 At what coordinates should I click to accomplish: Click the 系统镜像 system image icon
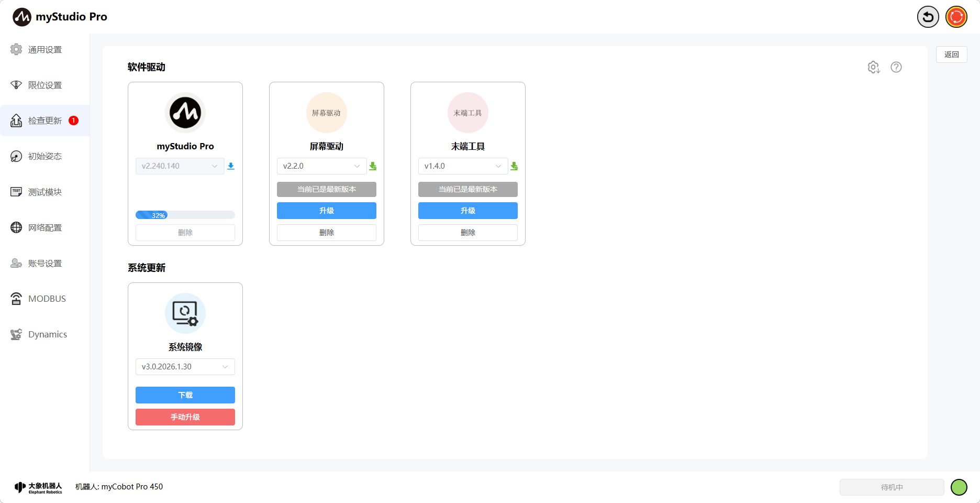click(185, 313)
